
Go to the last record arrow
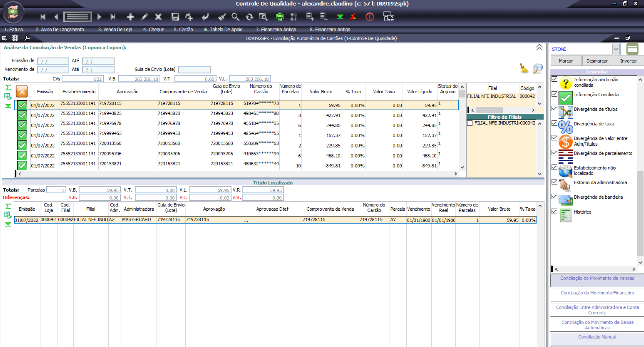(x=113, y=17)
